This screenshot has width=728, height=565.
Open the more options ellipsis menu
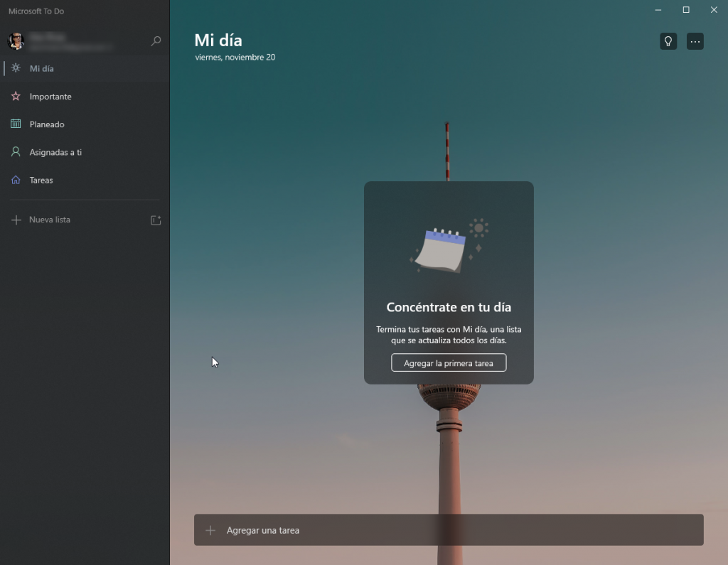[695, 41]
